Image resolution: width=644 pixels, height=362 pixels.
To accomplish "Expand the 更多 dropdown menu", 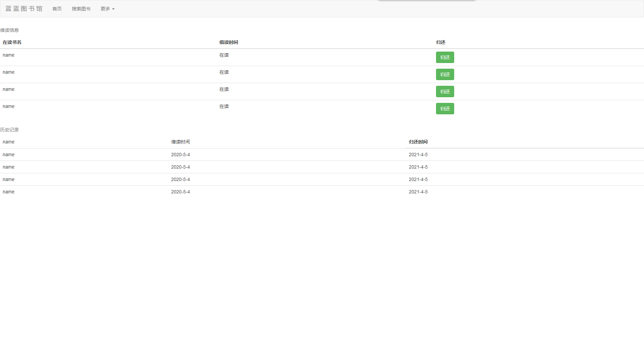I will 107,9.
